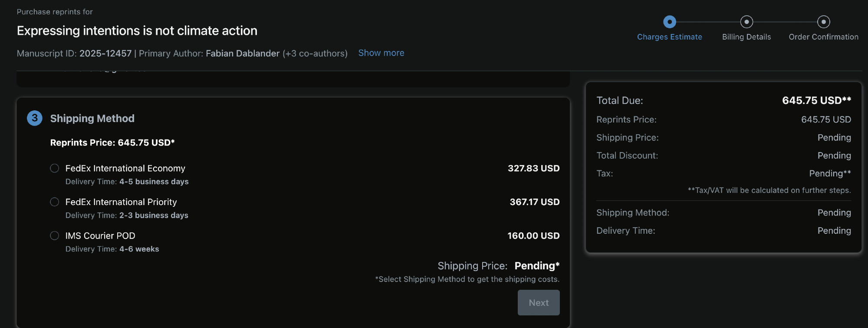This screenshot has width=868, height=328.
Task: Choose the FedEx International Priority radio button
Action: point(55,202)
